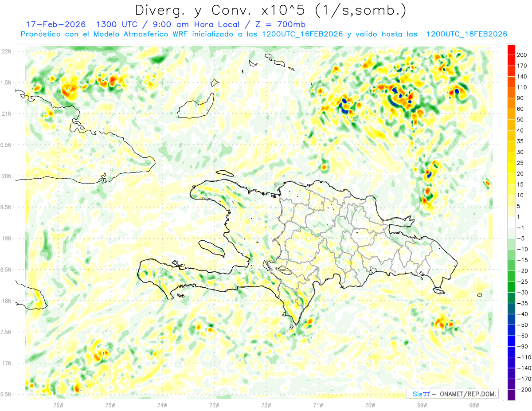The height and width of the screenshot is (411, 532).
Task: Click the '70W' longitude label
Action: click(x=370, y=405)
